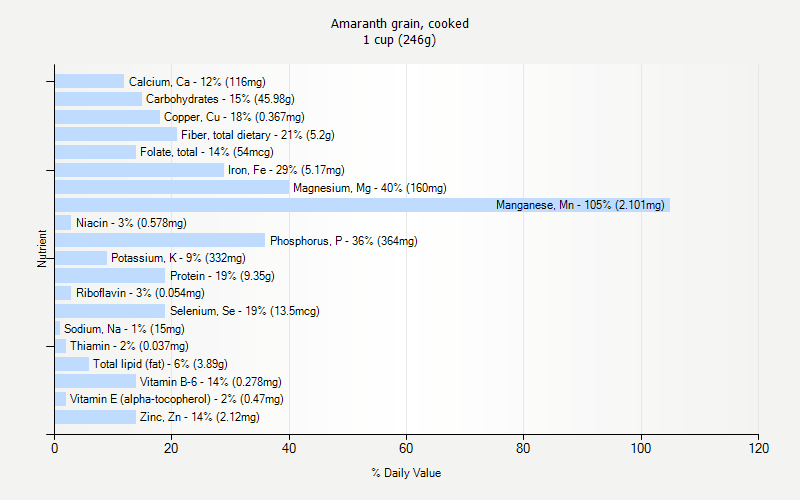Viewport: 800px width, 500px height.
Task: Click Total lipid (fat) - 6% (3.89g) label
Action: 160,364
